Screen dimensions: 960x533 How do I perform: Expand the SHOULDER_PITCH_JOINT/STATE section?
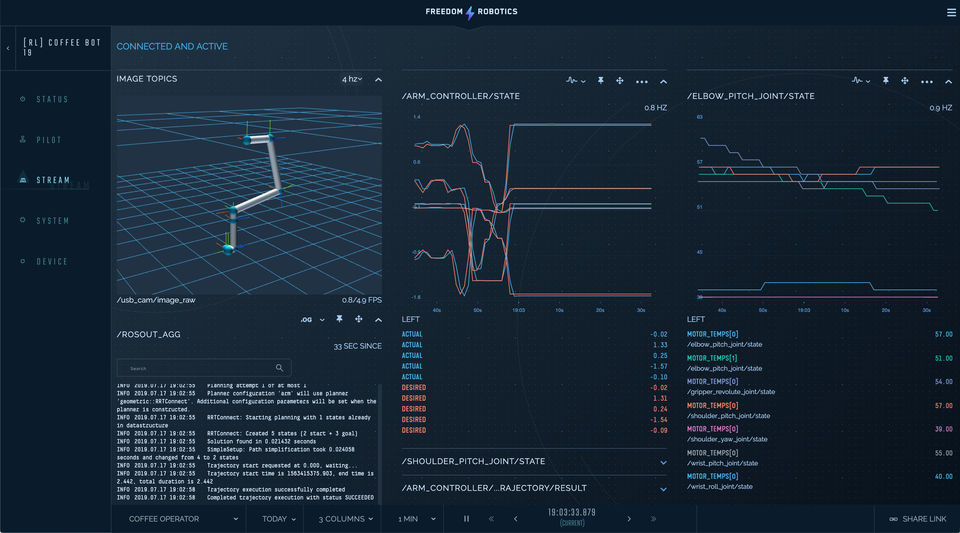pyautogui.click(x=663, y=462)
